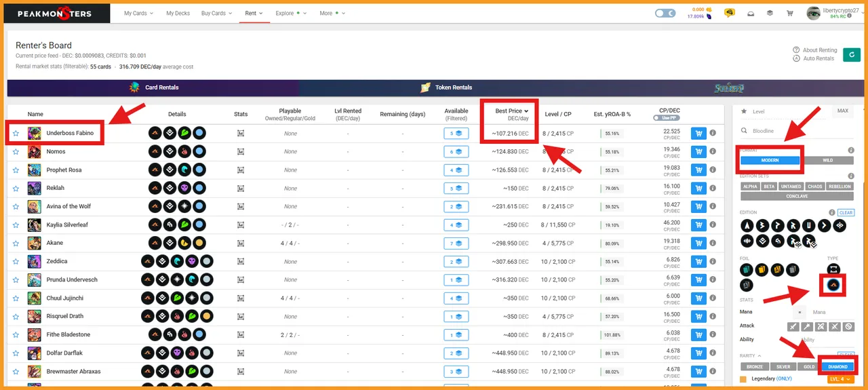
Task: Toggle the Rebellion edition set
Action: point(840,186)
